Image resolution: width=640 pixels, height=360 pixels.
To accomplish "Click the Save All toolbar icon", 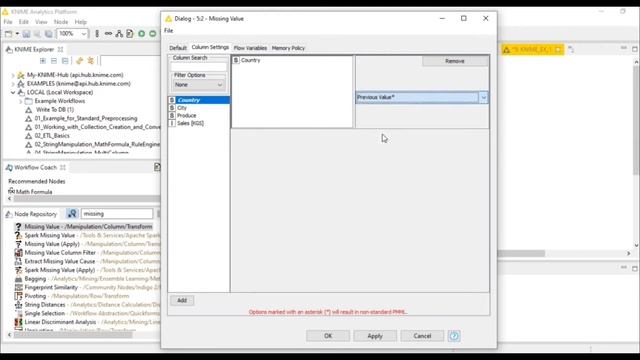I will click(48, 34).
